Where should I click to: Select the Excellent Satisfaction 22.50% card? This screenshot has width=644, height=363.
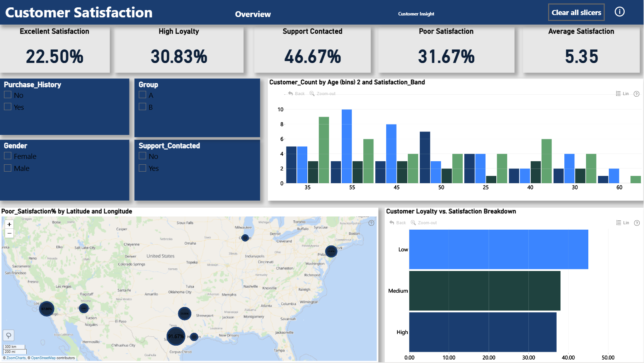coord(55,49)
